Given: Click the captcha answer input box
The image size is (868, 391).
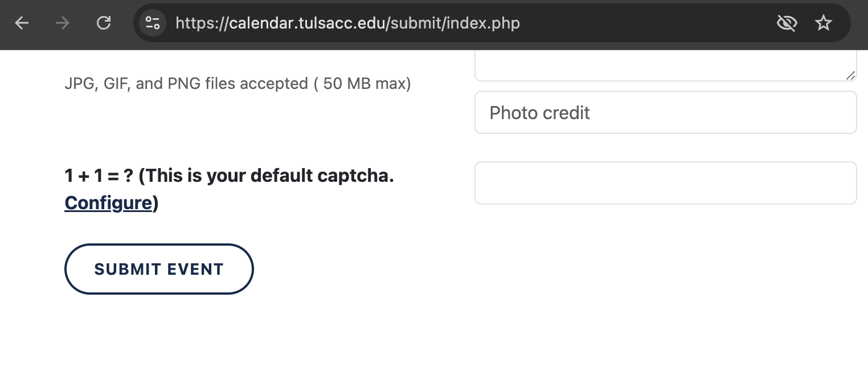Looking at the screenshot, I should (x=665, y=183).
